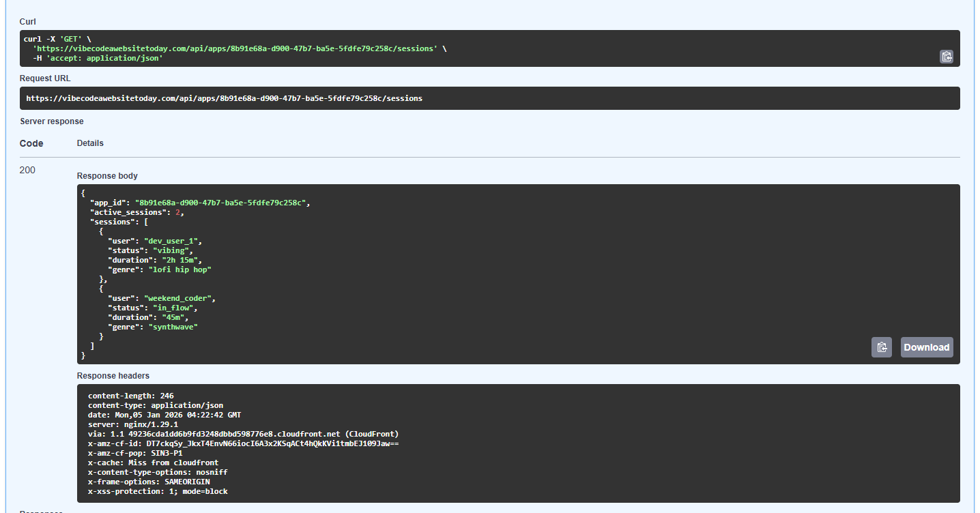The width and height of the screenshot is (980, 513).
Task: Click the Details column header
Action: pyautogui.click(x=90, y=143)
